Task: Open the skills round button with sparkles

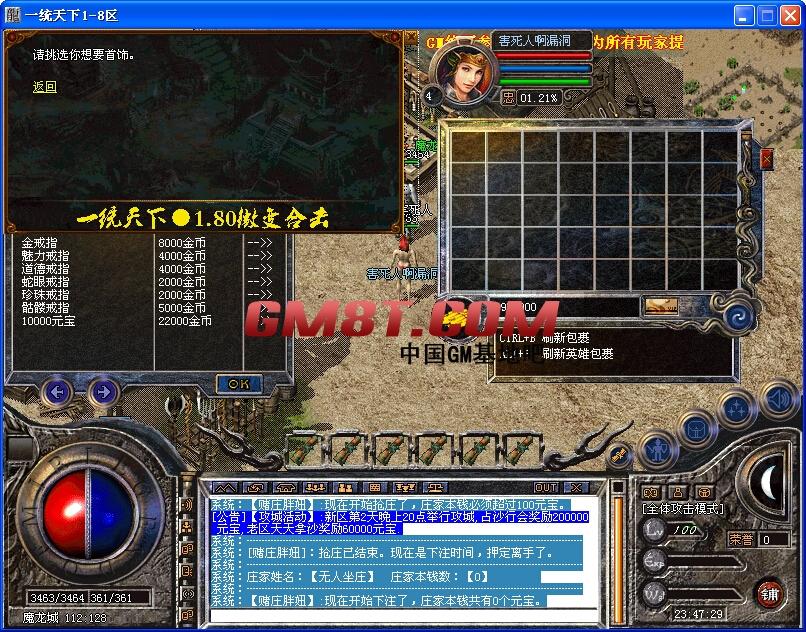Action: click(x=737, y=411)
